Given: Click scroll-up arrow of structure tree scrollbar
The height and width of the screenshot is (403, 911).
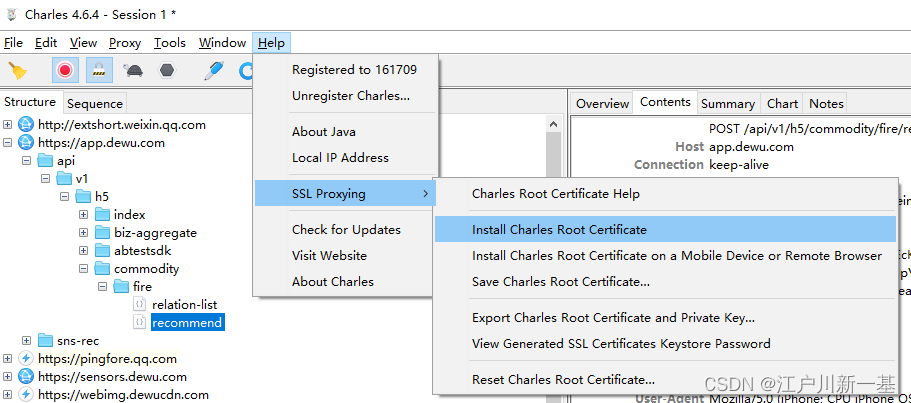Looking at the screenshot, I should point(554,124).
